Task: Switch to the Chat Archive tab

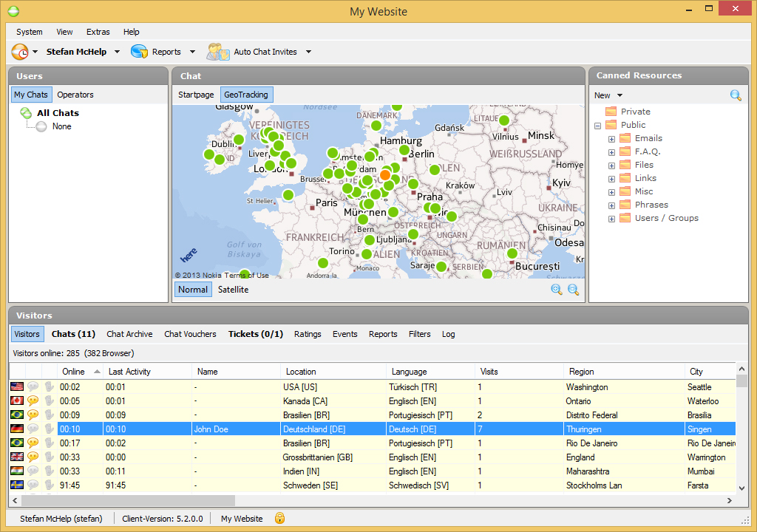Action: coord(129,334)
